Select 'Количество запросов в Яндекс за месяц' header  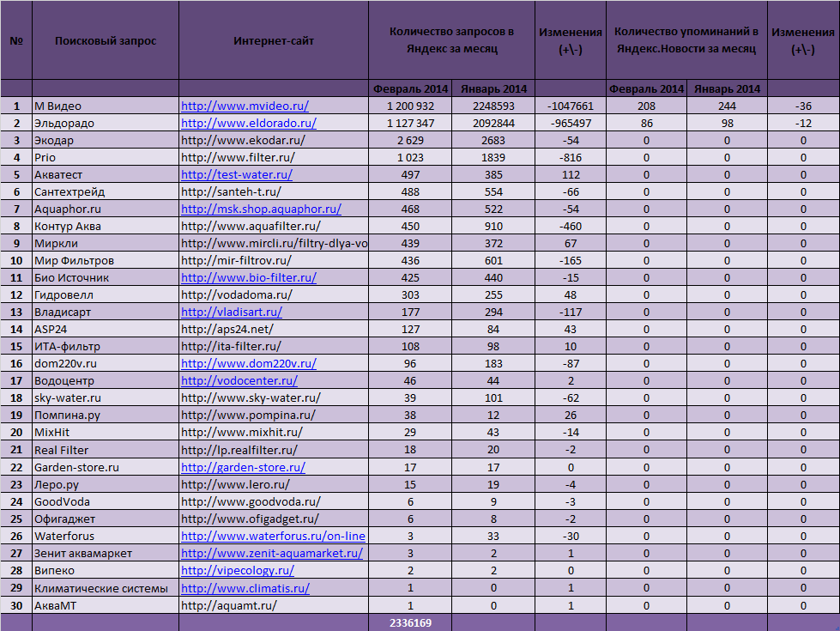tap(451, 40)
